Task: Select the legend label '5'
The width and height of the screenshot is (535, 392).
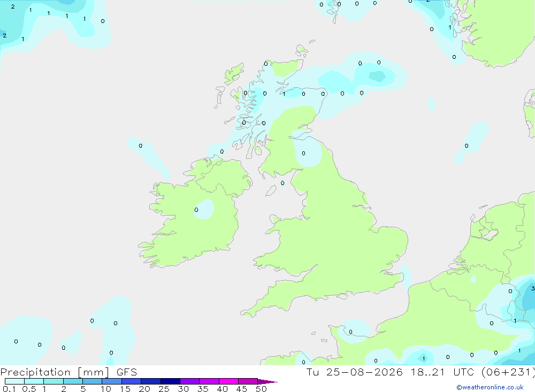Action: click(83, 389)
